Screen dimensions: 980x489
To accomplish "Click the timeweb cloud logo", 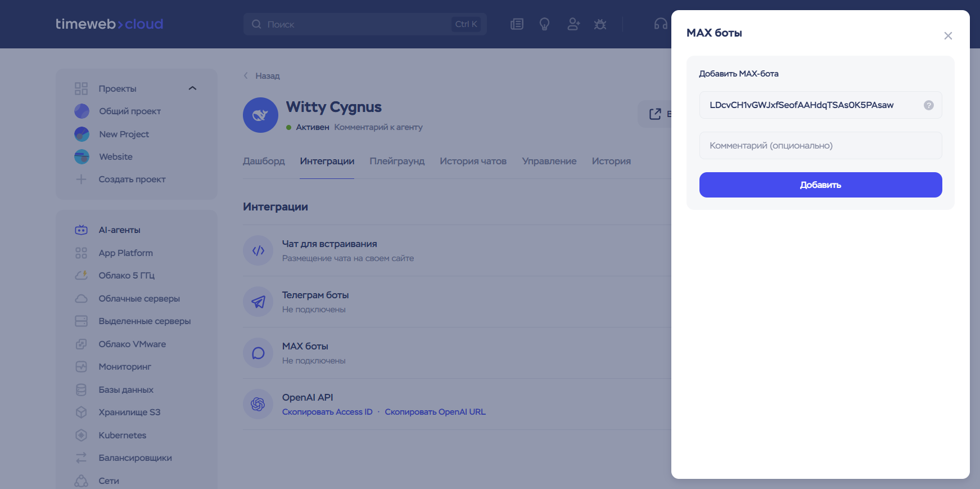I will (x=110, y=24).
